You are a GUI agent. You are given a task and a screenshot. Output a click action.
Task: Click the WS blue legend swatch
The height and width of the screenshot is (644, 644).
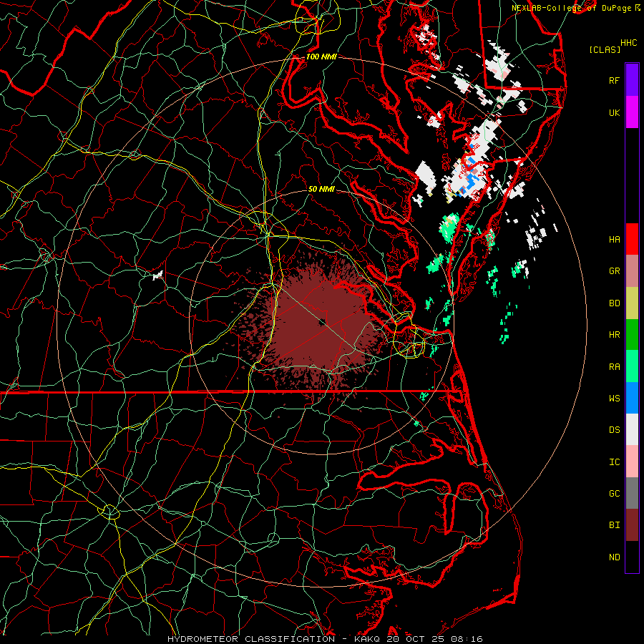(x=632, y=398)
